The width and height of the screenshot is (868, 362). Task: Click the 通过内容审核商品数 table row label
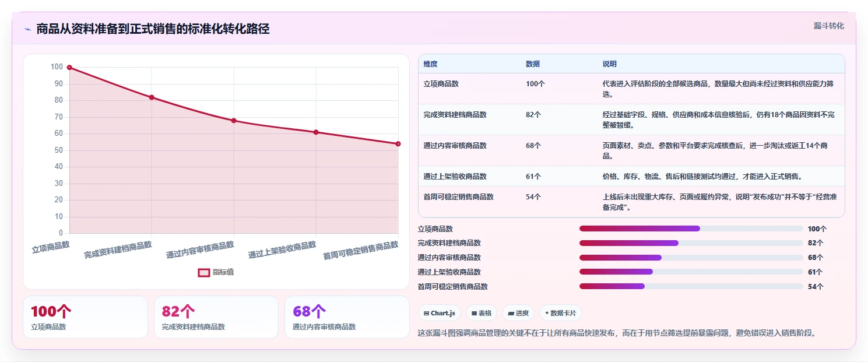coord(455,146)
